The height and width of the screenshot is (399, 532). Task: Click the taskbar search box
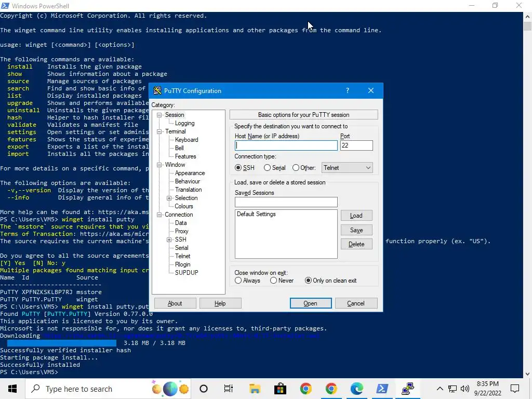click(x=108, y=389)
